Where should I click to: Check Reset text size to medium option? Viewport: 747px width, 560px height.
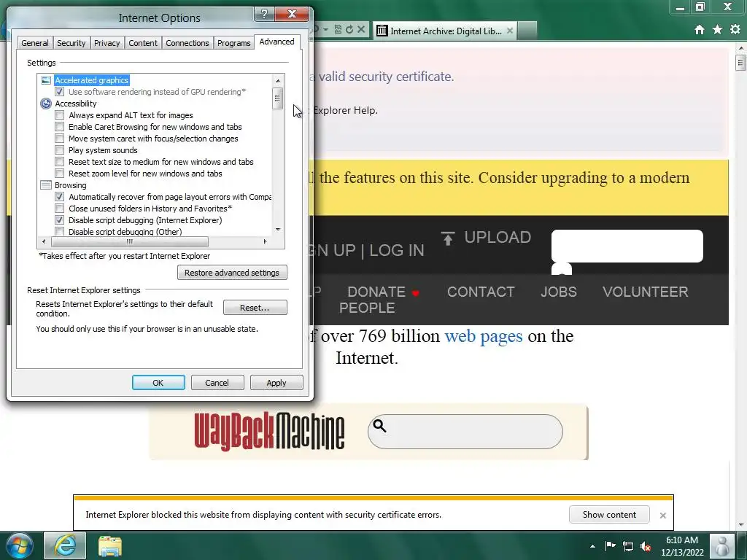point(60,161)
